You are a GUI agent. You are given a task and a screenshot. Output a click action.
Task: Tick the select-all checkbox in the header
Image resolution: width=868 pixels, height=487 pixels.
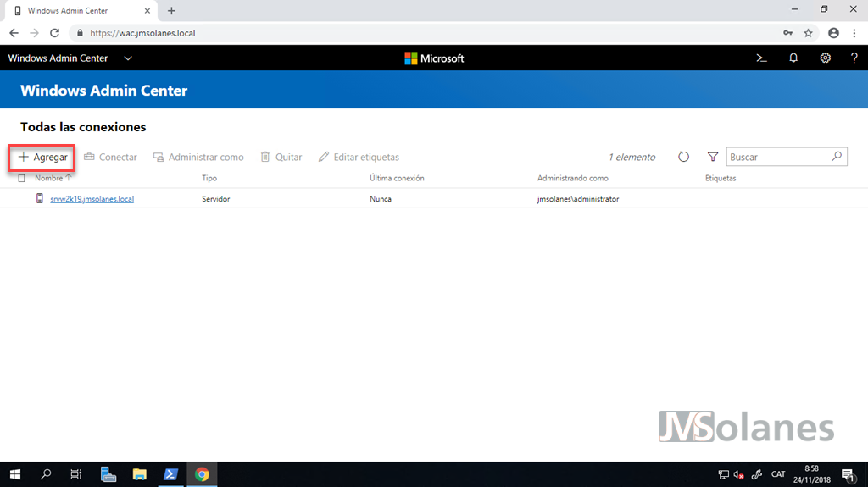tap(21, 178)
